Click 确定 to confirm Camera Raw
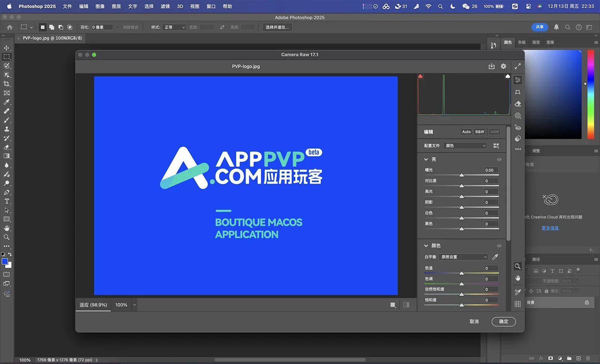 (504, 322)
